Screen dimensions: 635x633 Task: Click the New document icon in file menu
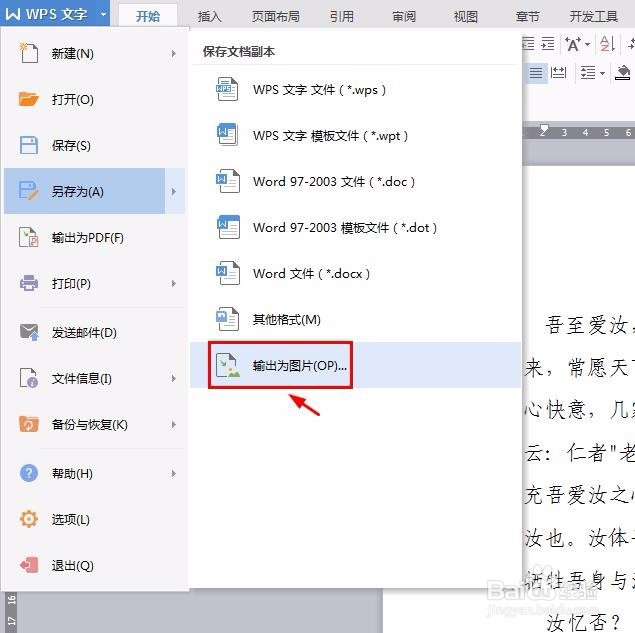(28, 53)
